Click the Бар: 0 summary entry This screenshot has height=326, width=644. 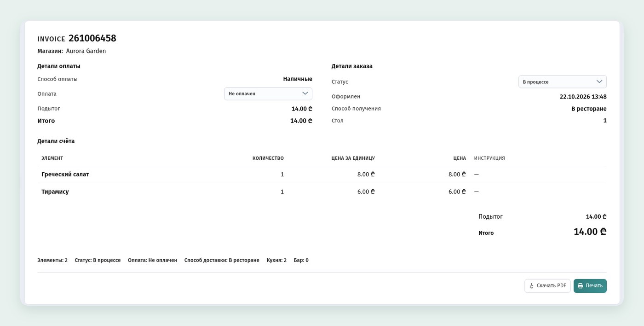[301, 260]
